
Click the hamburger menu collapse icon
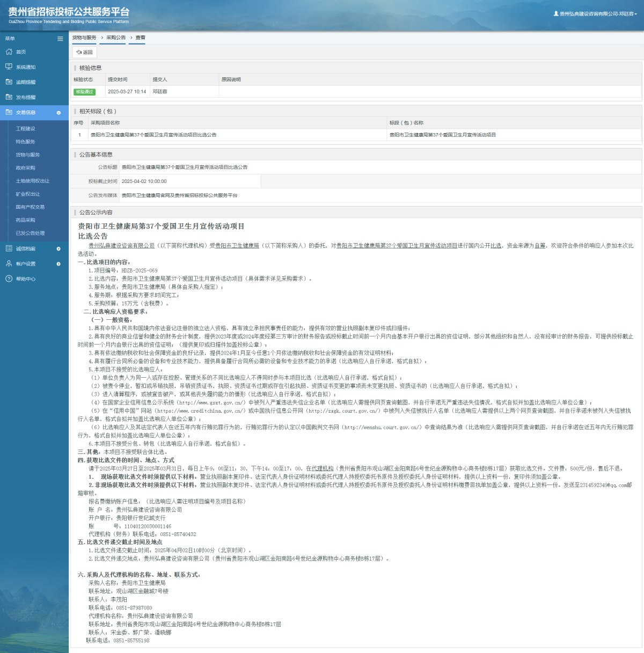(x=60, y=39)
